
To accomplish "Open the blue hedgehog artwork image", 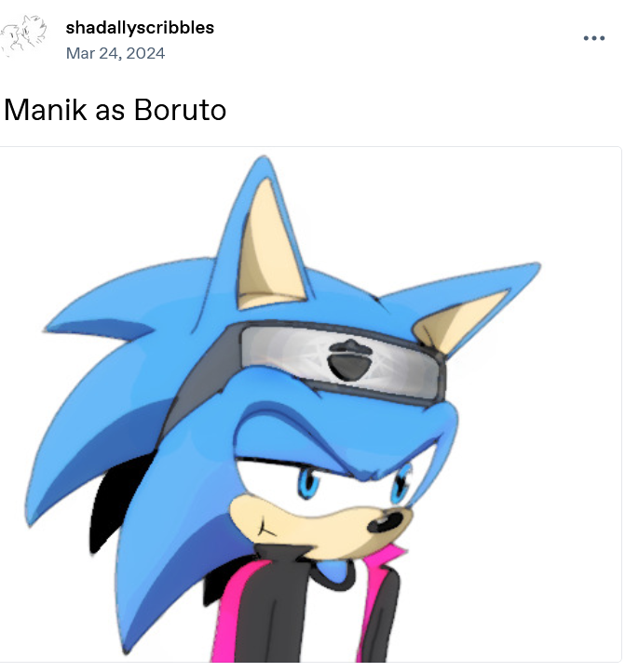I will 310,404.
